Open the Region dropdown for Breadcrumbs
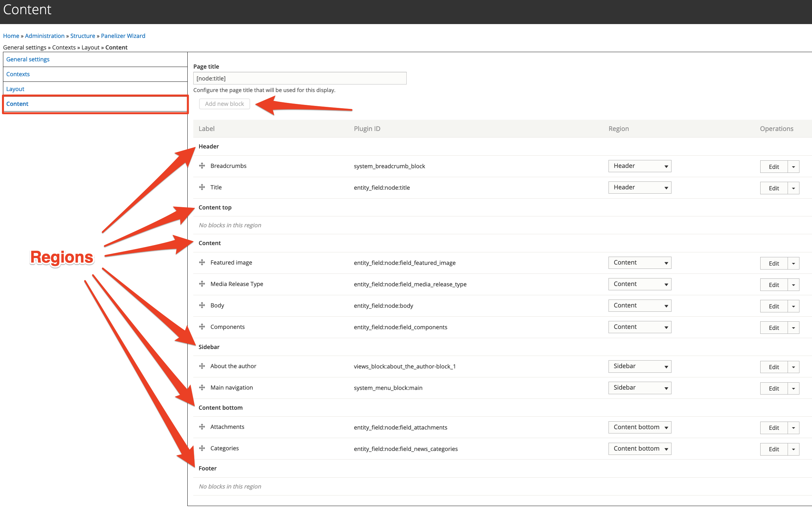The image size is (812, 510). (x=640, y=166)
